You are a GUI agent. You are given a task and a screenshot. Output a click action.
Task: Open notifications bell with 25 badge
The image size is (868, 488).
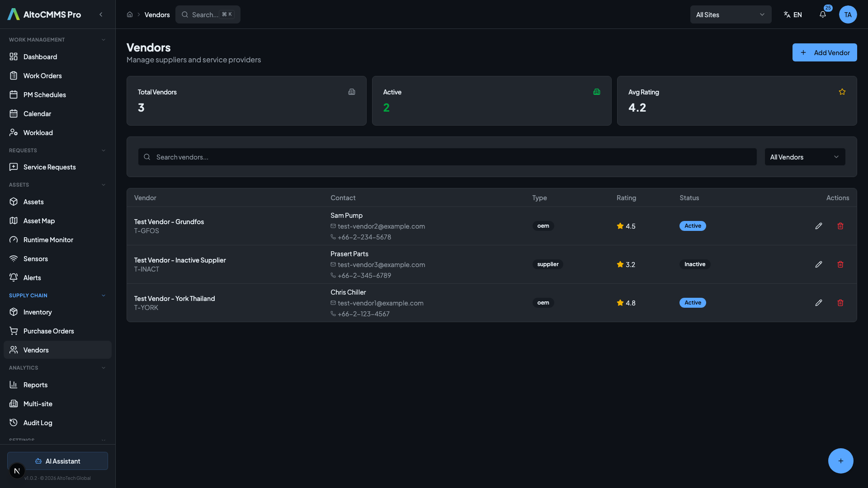823,14
